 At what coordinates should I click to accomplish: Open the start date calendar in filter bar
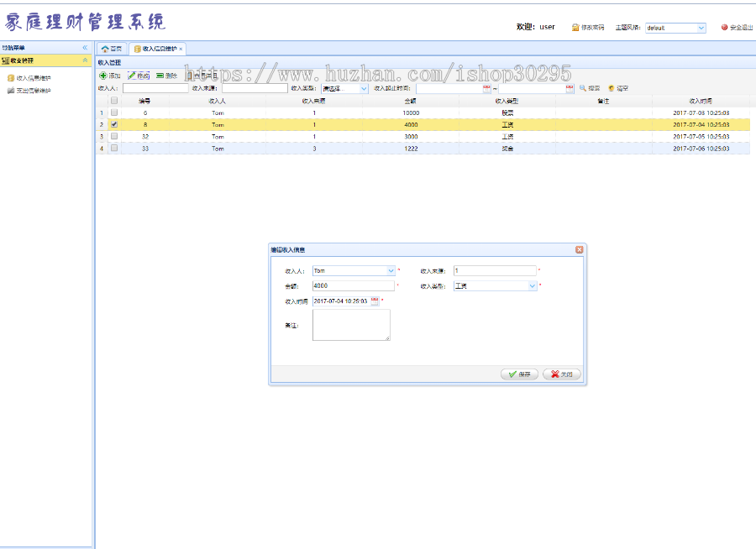(486, 88)
